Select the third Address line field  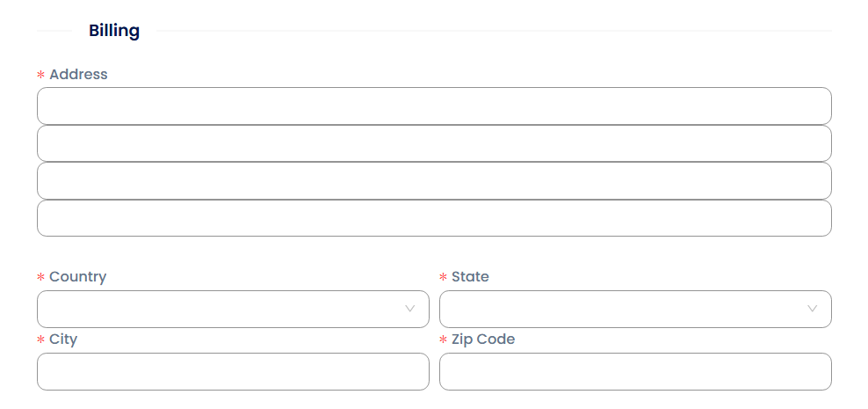434,181
